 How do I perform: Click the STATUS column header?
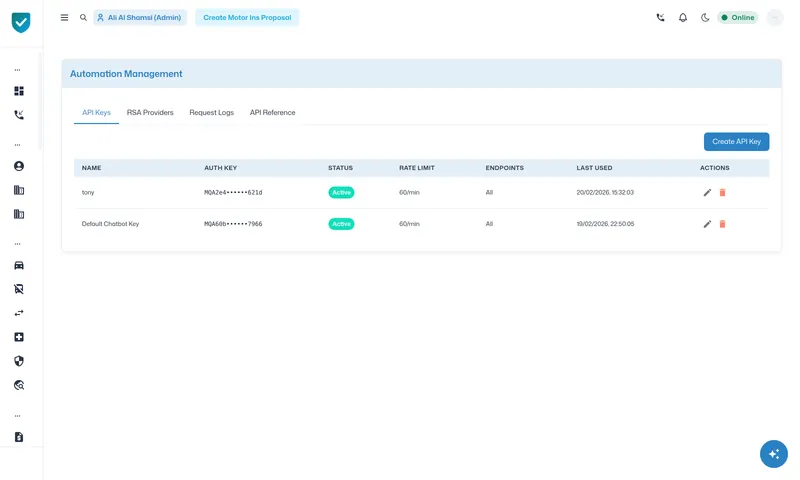tap(340, 168)
